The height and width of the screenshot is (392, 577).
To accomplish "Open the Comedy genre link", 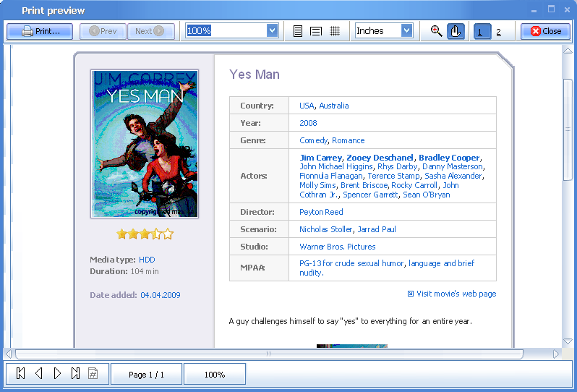I will [313, 140].
